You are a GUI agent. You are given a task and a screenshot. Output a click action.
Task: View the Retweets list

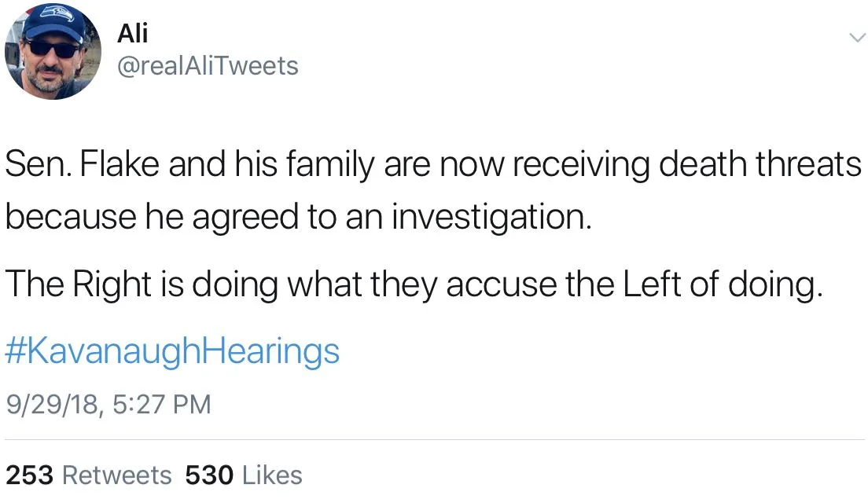point(116,475)
